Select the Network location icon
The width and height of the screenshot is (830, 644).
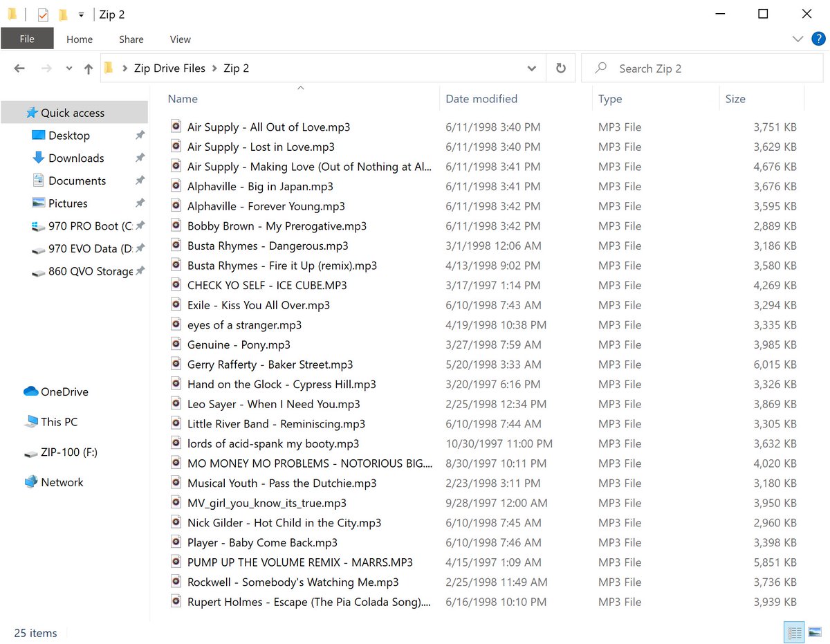tap(31, 482)
